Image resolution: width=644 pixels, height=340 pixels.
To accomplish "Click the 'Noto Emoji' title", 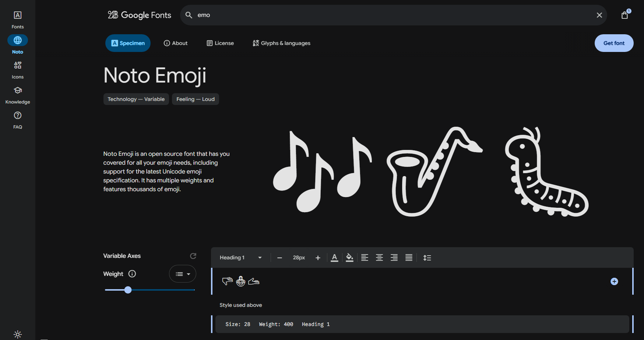I will [155, 76].
